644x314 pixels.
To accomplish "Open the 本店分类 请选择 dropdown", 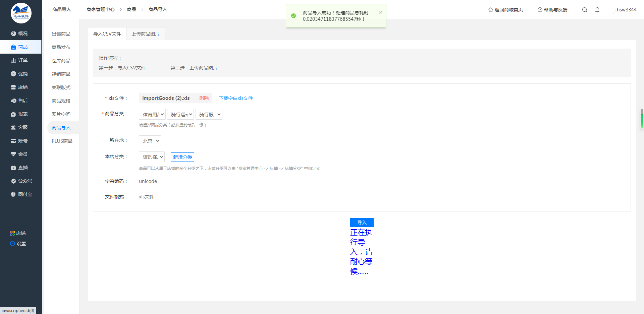I will (152, 157).
